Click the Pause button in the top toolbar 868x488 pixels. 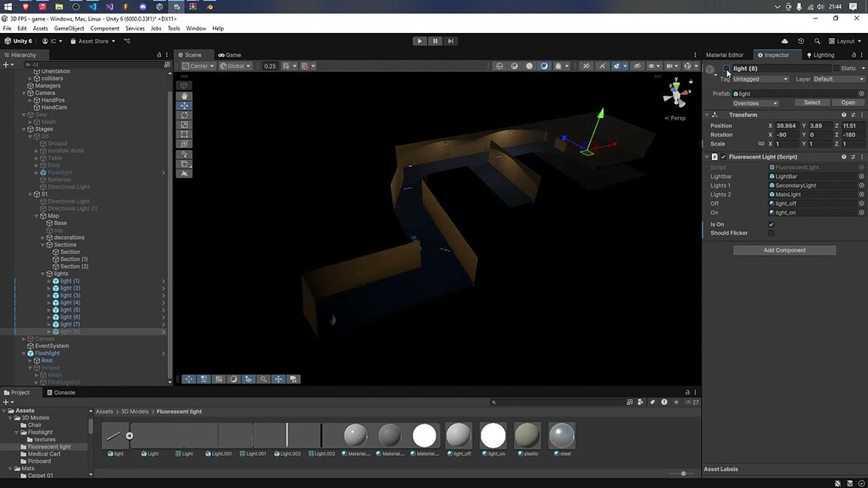click(x=434, y=40)
